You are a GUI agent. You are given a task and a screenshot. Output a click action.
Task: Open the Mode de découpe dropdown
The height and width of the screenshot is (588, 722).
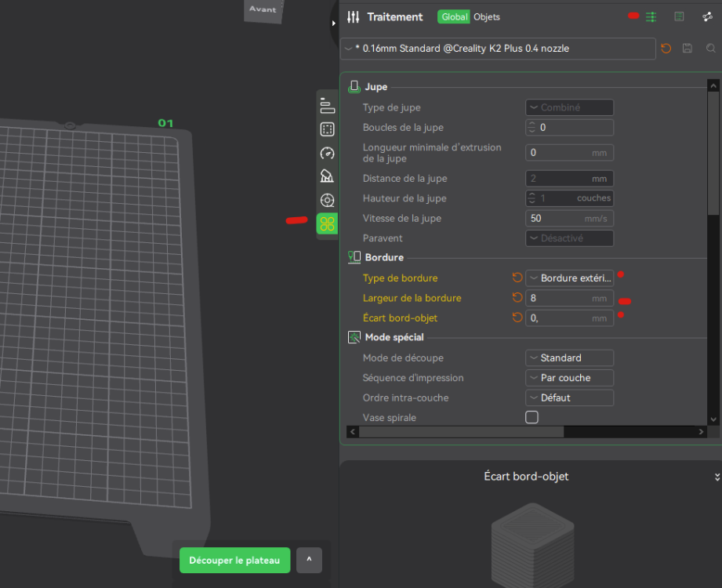pyautogui.click(x=569, y=358)
